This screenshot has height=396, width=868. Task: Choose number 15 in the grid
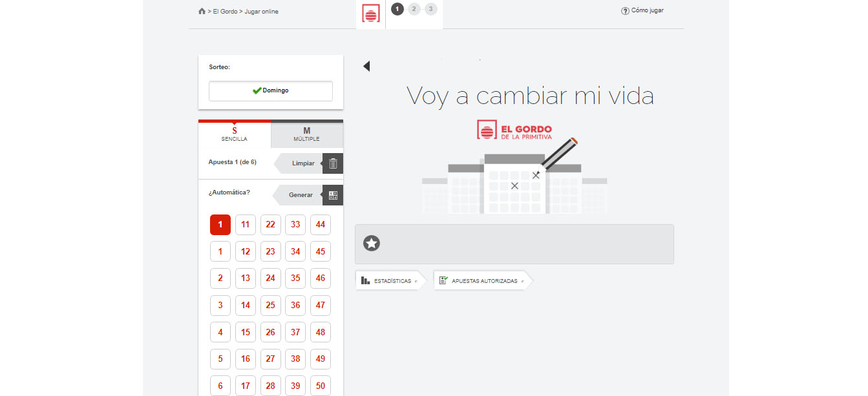(246, 332)
